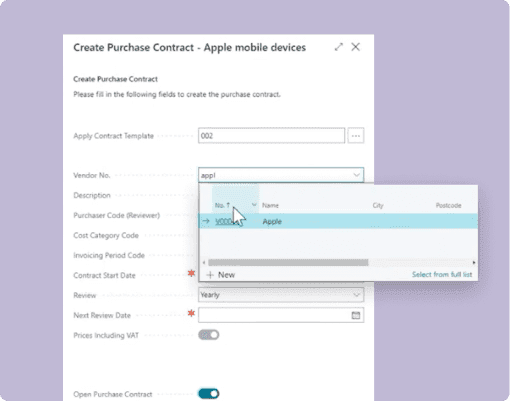Open the vendor number link in the Apple row
Image resolution: width=510 pixels, height=401 pixels.
pyautogui.click(x=224, y=221)
